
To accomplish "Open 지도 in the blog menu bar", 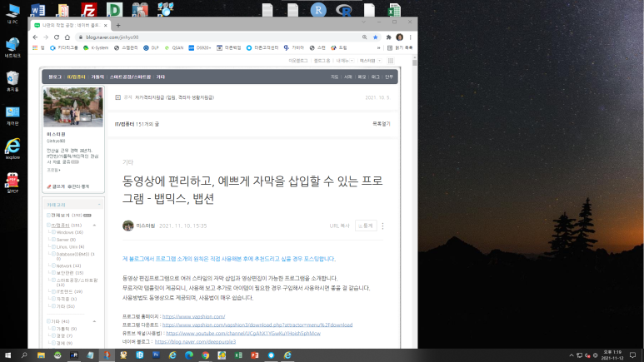I will [335, 77].
